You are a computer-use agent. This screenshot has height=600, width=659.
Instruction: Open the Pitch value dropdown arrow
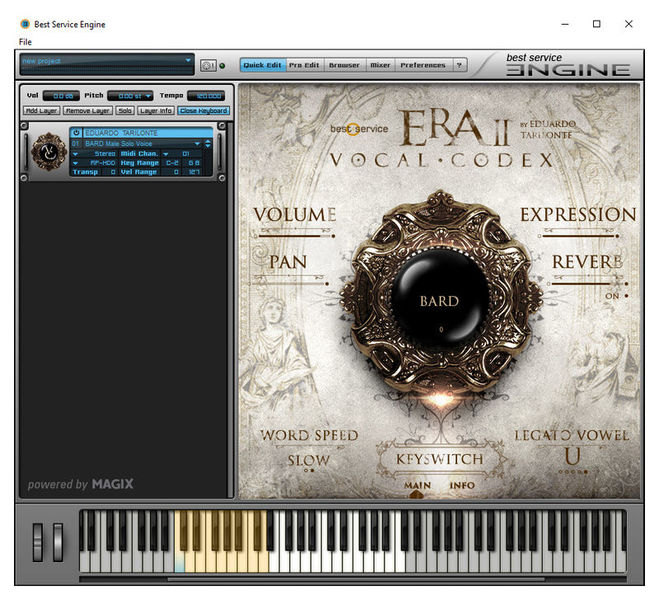(148, 96)
